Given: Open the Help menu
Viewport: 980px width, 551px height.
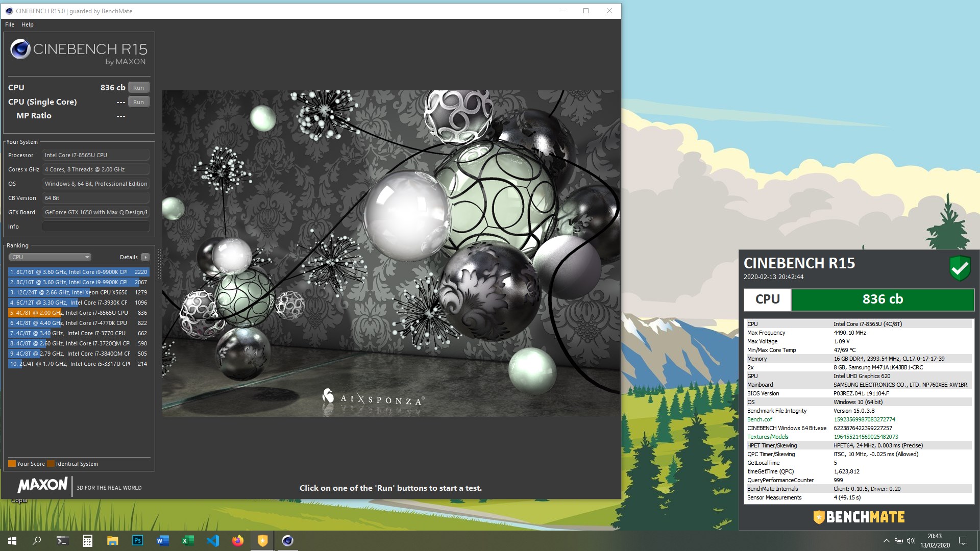Looking at the screenshot, I should coord(28,24).
